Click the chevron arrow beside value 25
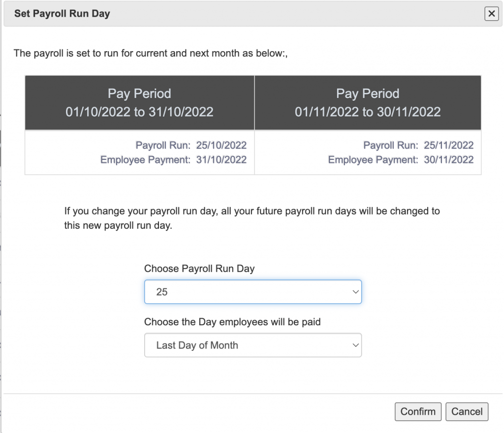The height and width of the screenshot is (433, 504). point(356,292)
